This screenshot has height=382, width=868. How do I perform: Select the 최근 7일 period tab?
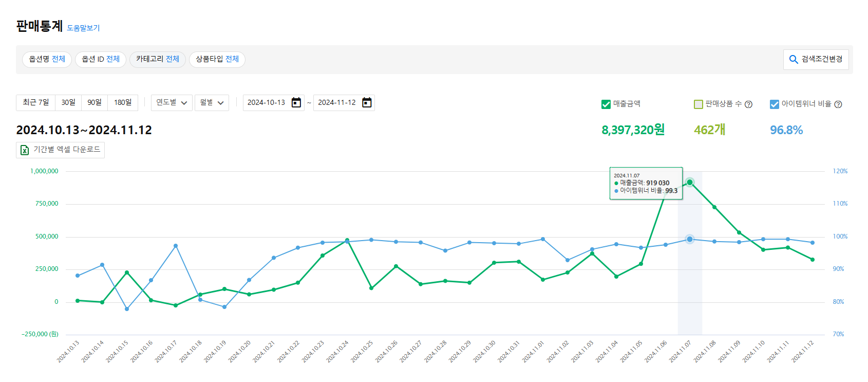coord(35,103)
